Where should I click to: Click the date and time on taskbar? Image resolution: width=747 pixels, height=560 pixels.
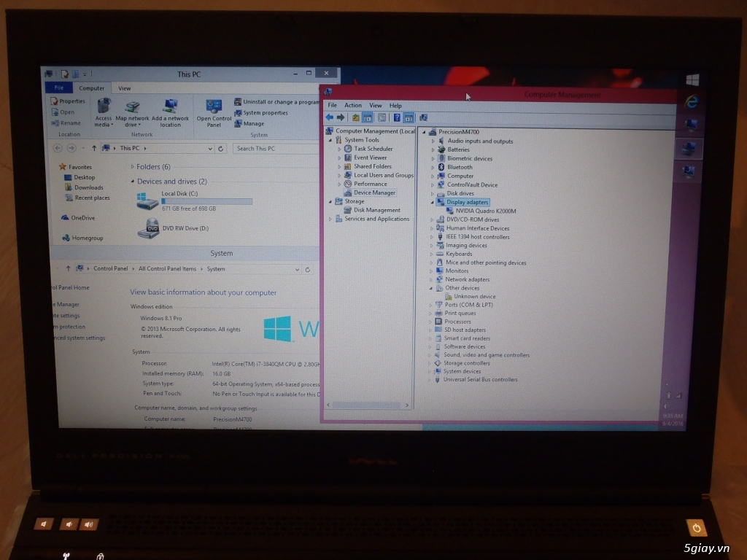[x=672, y=419]
